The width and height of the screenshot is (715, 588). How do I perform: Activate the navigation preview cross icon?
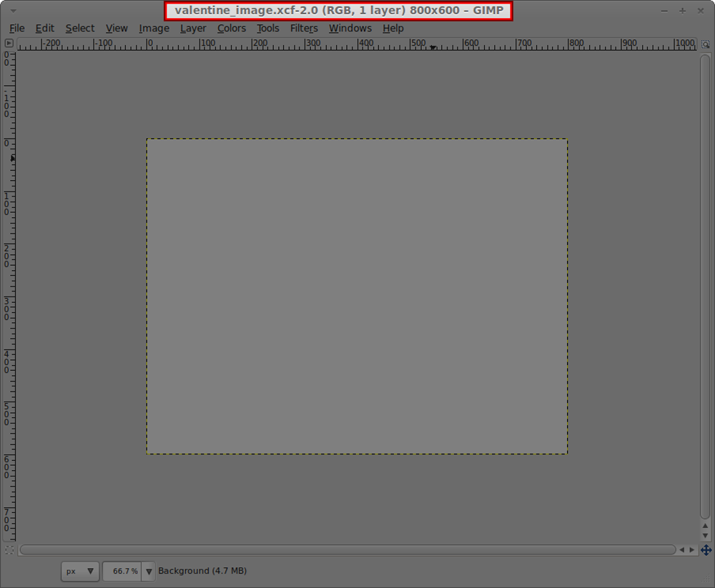[706, 549]
